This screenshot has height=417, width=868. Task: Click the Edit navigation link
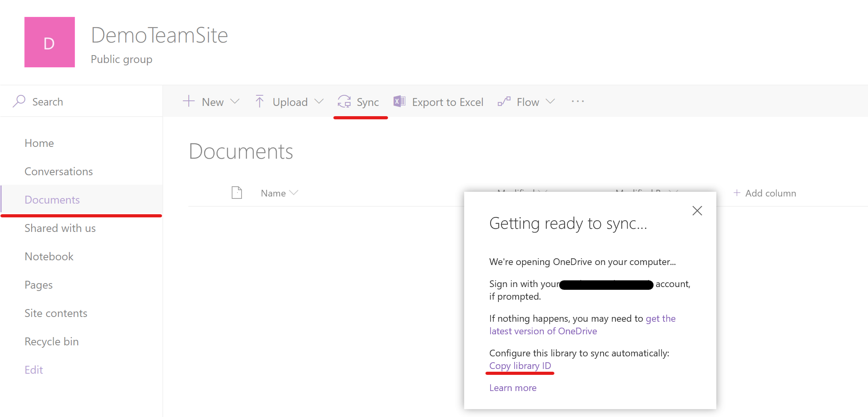pyautogui.click(x=33, y=370)
